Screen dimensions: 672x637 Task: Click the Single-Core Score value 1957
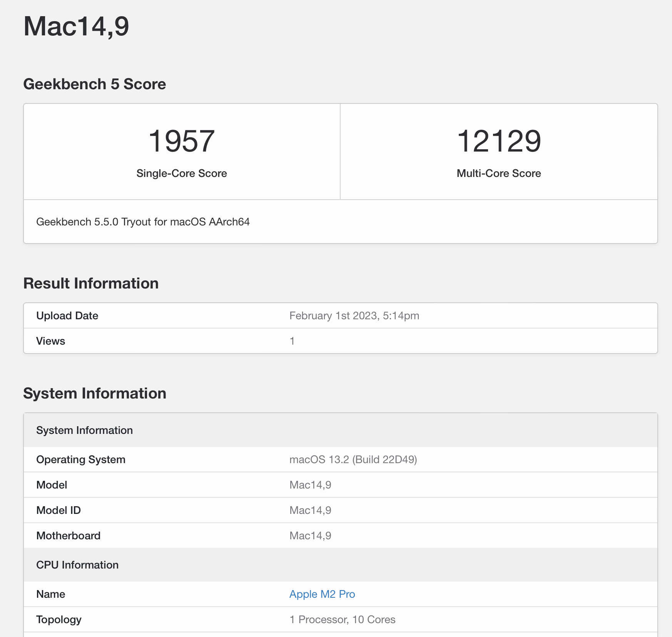(x=182, y=142)
